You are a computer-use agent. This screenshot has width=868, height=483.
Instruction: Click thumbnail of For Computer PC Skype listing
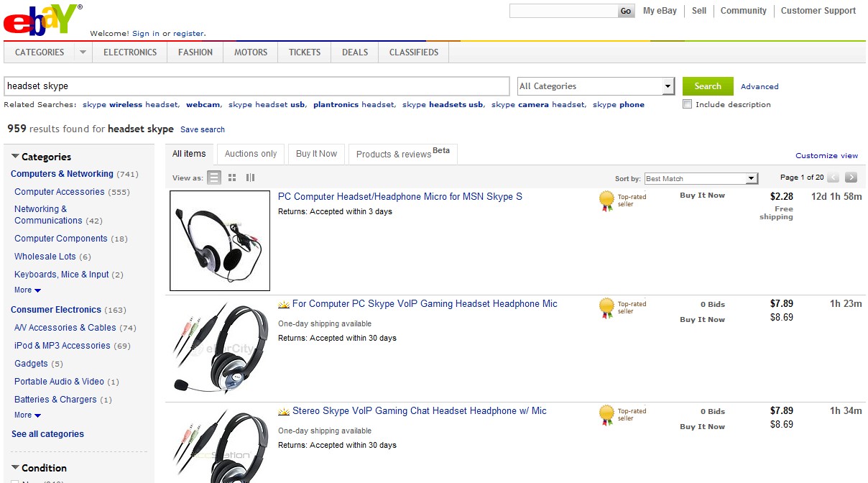click(x=220, y=348)
